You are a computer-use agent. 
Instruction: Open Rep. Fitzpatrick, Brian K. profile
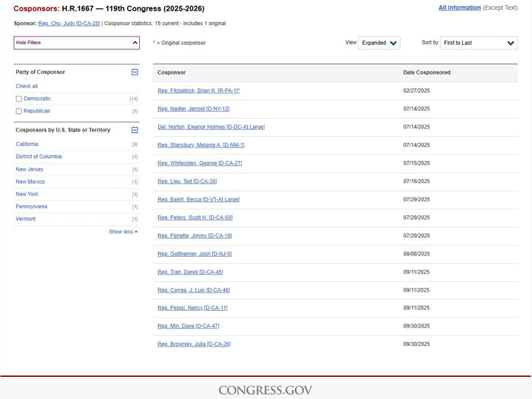coord(198,90)
